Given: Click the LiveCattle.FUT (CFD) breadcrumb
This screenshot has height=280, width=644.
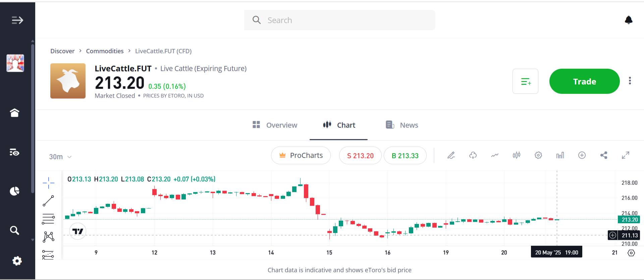Looking at the screenshot, I should pyautogui.click(x=163, y=51).
